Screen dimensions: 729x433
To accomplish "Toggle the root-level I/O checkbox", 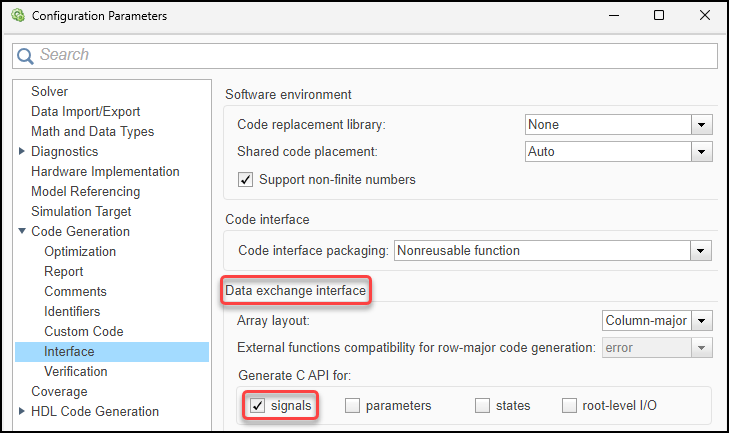I will pos(570,405).
